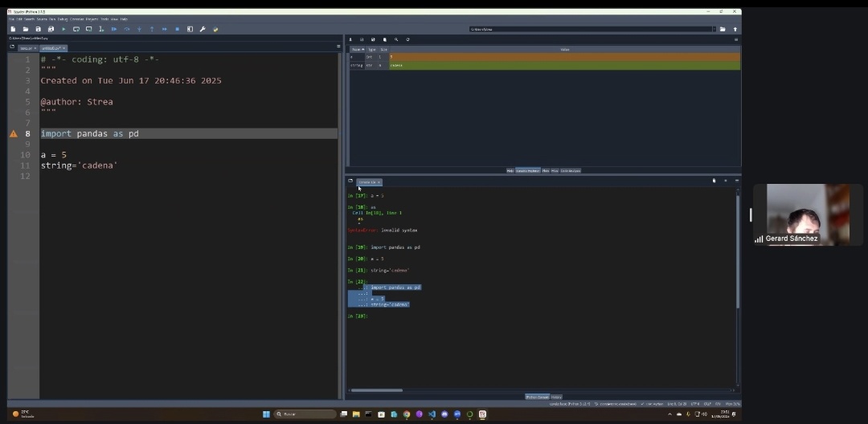Save the current file

(39, 29)
